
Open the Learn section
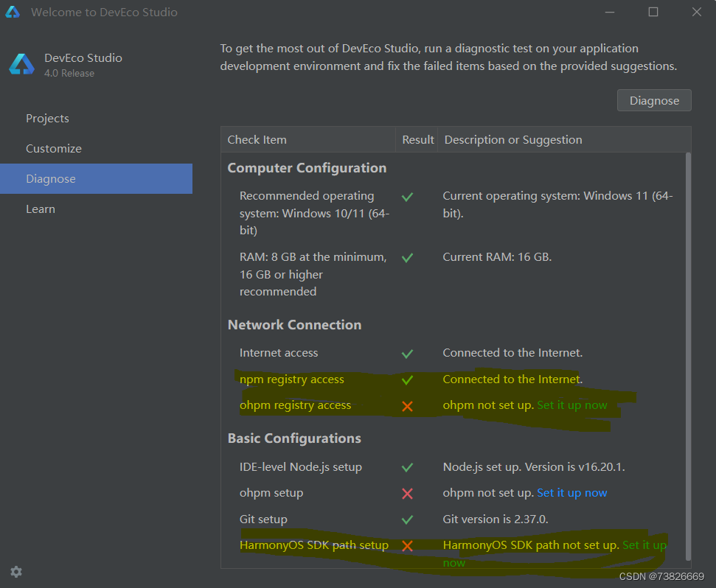[96, 209]
